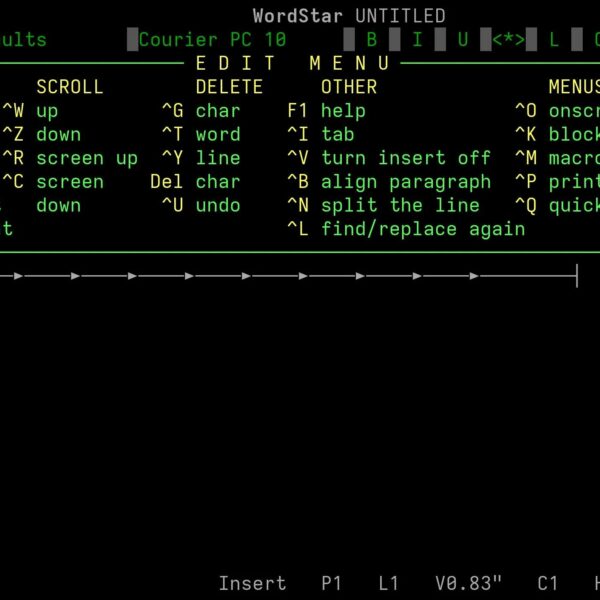Choose ^C screen down command
Screen dimensions: 600x600
53,182
